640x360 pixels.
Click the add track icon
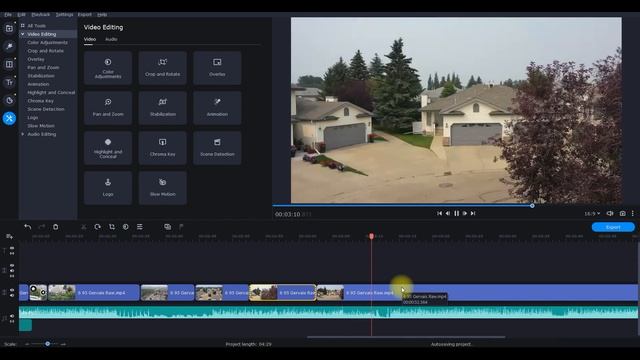coord(9,236)
